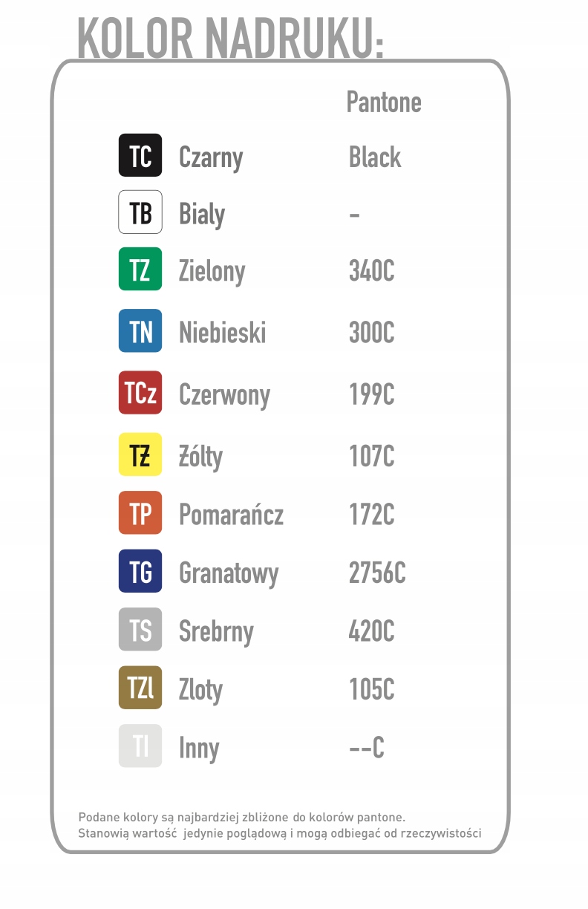
Task: Choose the green TZ swatch
Action: pos(140,269)
